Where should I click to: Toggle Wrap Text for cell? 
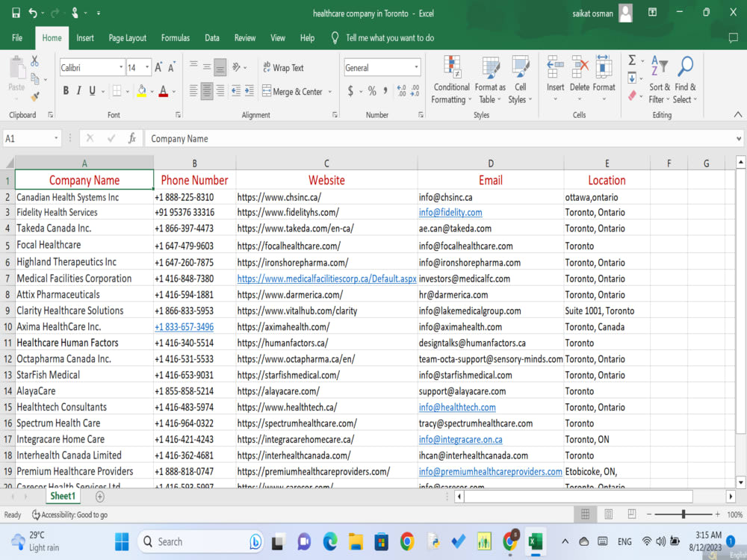(283, 68)
